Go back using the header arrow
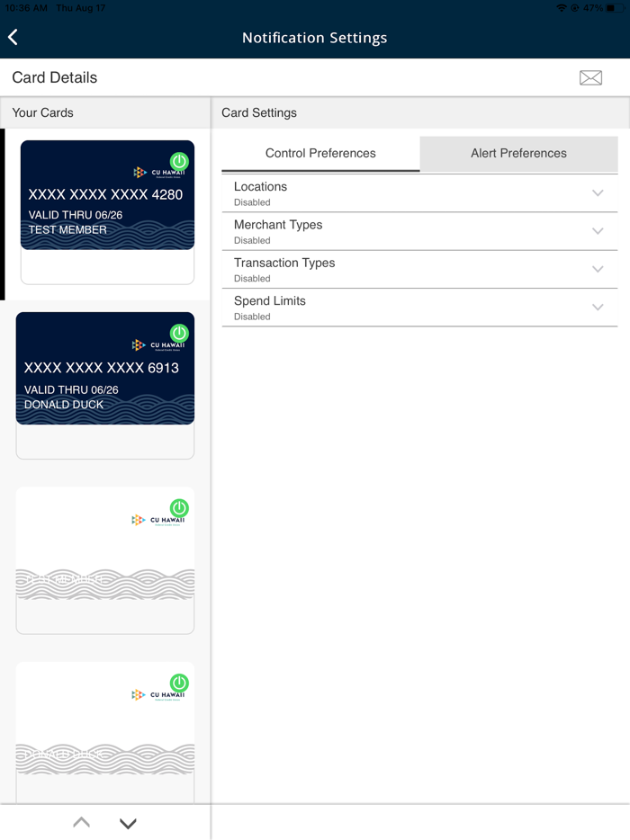The height and width of the screenshot is (840, 630). 13,37
